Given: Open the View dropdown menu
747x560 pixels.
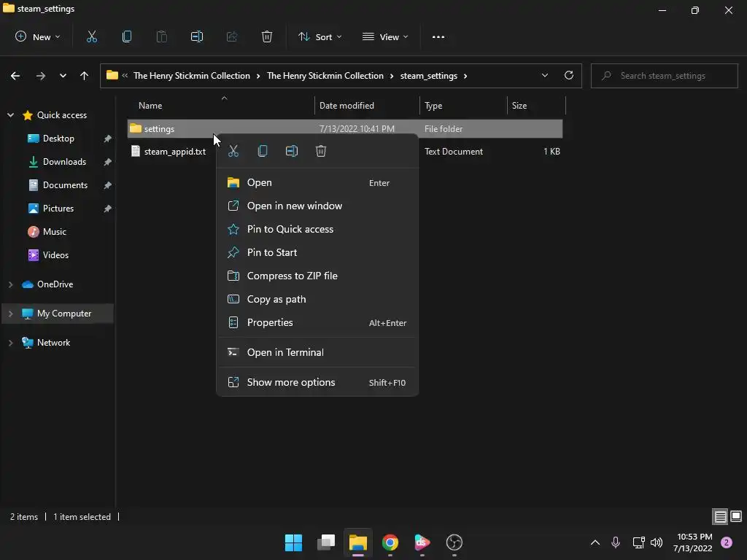Looking at the screenshot, I should tap(385, 36).
